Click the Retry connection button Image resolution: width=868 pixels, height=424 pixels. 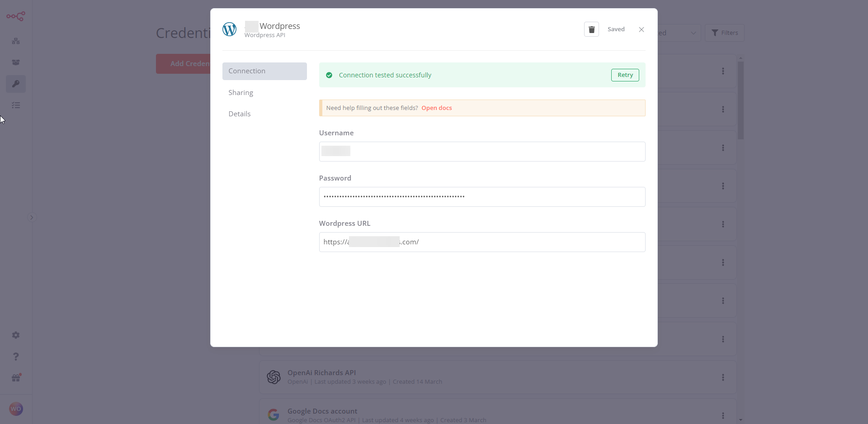(x=625, y=75)
